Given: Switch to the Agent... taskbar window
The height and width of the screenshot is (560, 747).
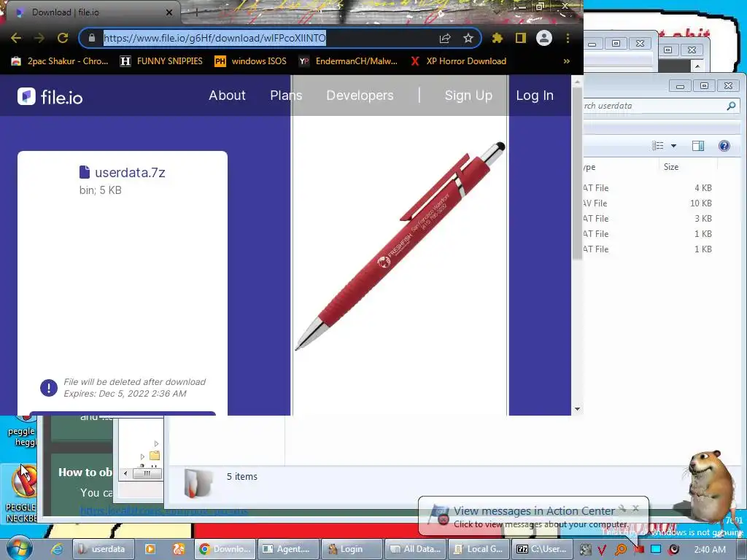Looking at the screenshot, I should (x=287, y=549).
